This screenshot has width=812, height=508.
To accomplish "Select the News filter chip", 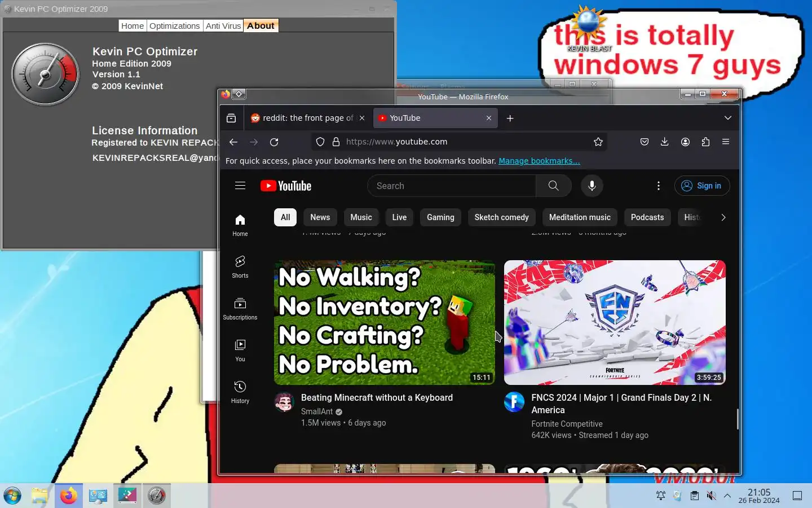I will click(320, 217).
